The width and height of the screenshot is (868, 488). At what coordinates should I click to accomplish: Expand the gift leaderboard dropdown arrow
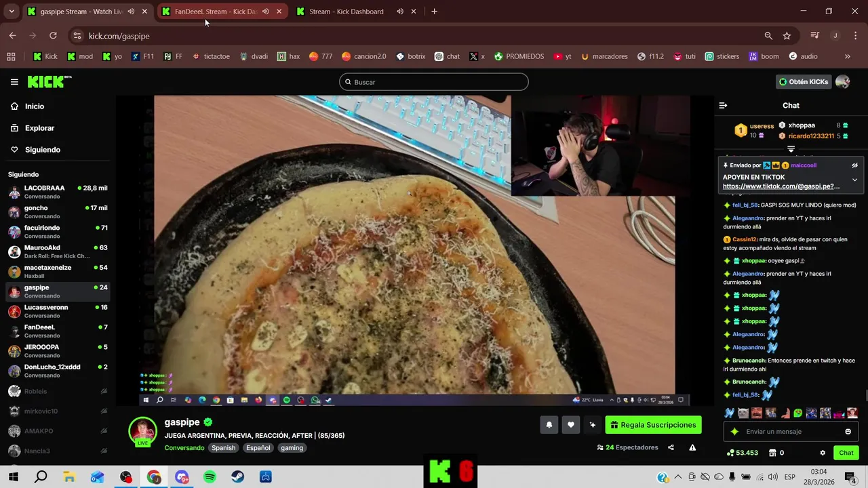791,148
